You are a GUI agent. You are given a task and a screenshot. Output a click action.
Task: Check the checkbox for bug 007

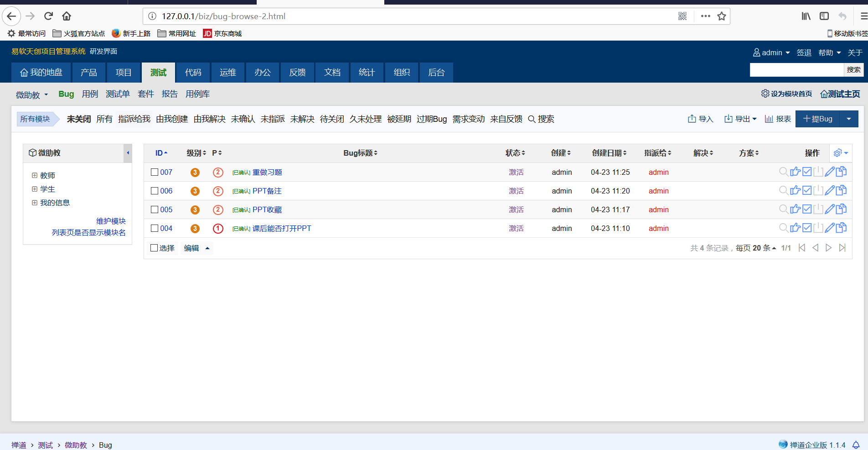coord(155,172)
